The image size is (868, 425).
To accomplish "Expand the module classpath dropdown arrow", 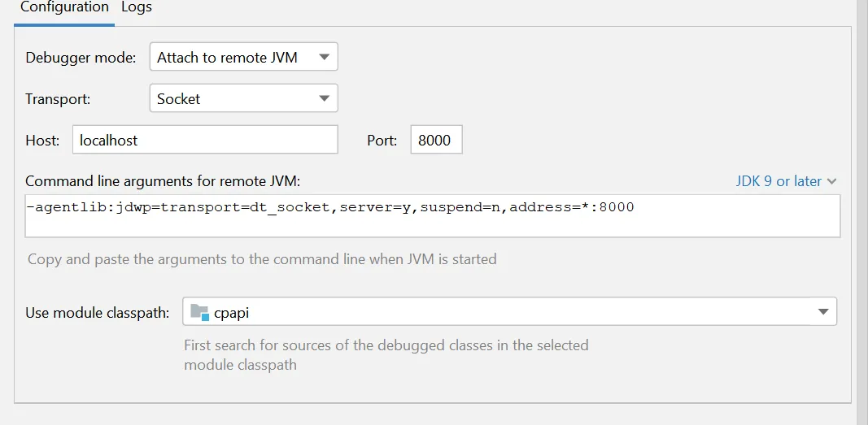I will 823,312.
